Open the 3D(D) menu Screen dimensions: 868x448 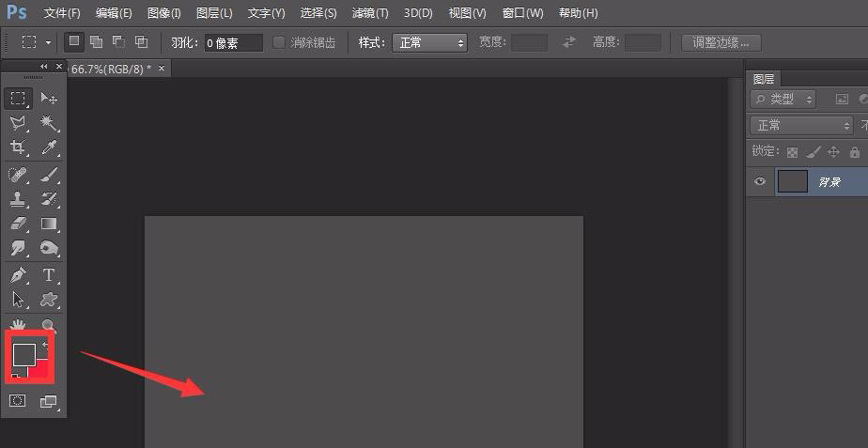(x=418, y=13)
